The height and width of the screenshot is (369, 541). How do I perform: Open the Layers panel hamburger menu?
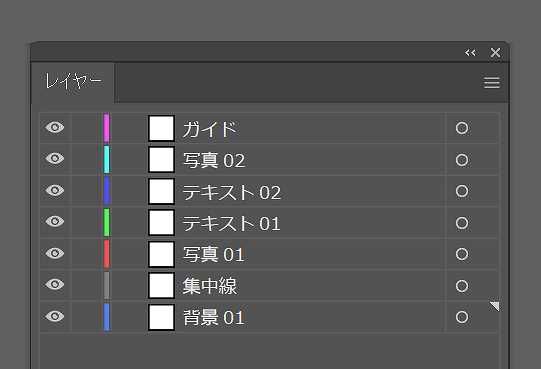coord(492,83)
